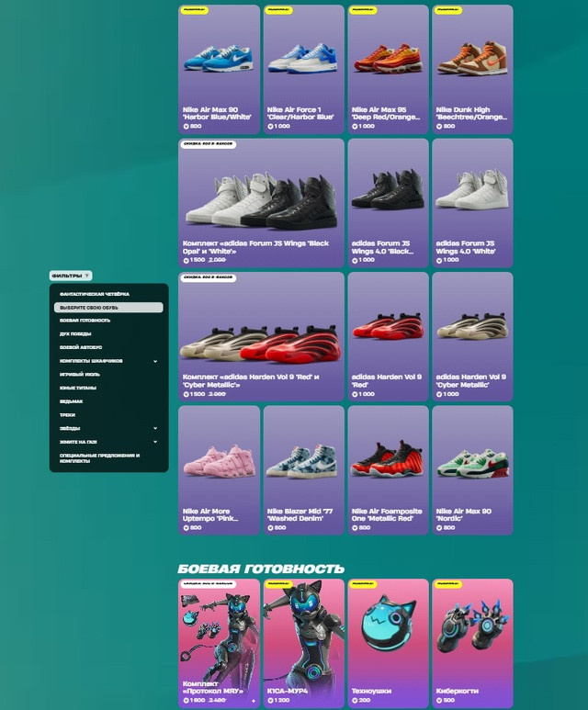
Task: Click V-Bucks icon on Forum JS Wings 'Black'
Action: (x=355, y=260)
